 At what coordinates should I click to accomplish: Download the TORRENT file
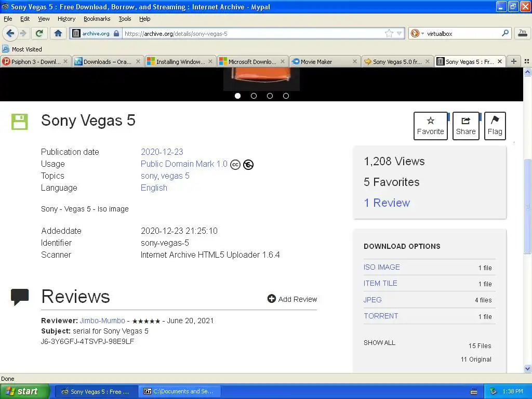click(x=381, y=316)
